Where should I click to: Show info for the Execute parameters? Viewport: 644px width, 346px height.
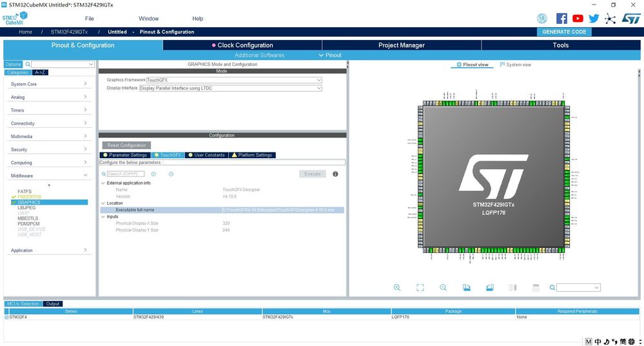(335, 174)
